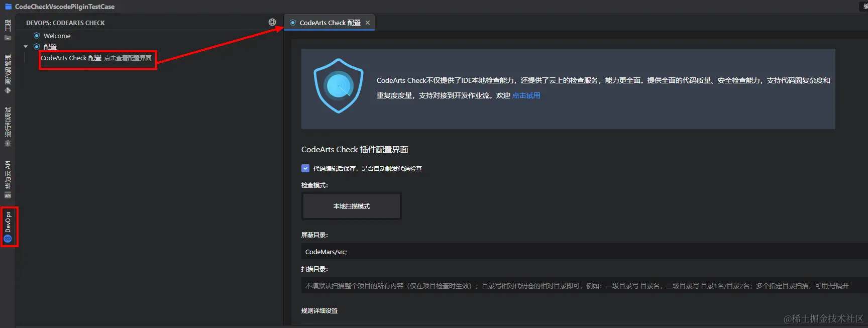Click the CodeCheckVscodePilginTestCase project title
Screen dimensions: 868x328
65,7
